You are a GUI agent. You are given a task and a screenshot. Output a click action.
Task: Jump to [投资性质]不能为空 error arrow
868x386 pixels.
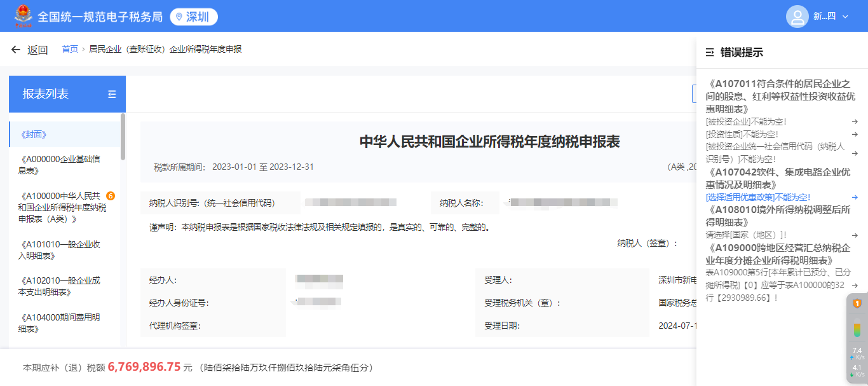pyautogui.click(x=855, y=134)
